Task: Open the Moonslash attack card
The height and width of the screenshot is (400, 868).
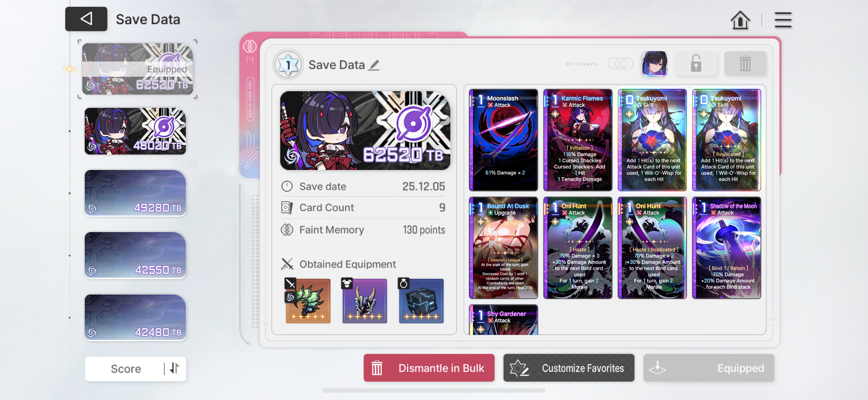Action: (503, 140)
